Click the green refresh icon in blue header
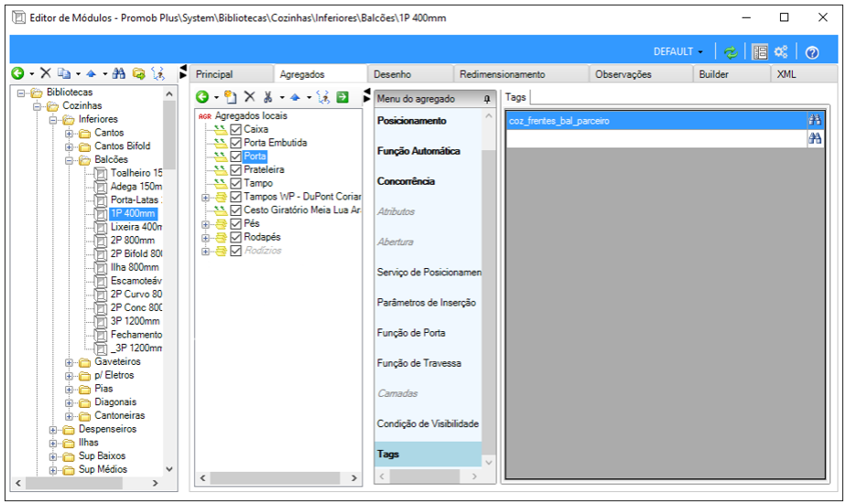This screenshot has height=504, width=846. pos(731,52)
